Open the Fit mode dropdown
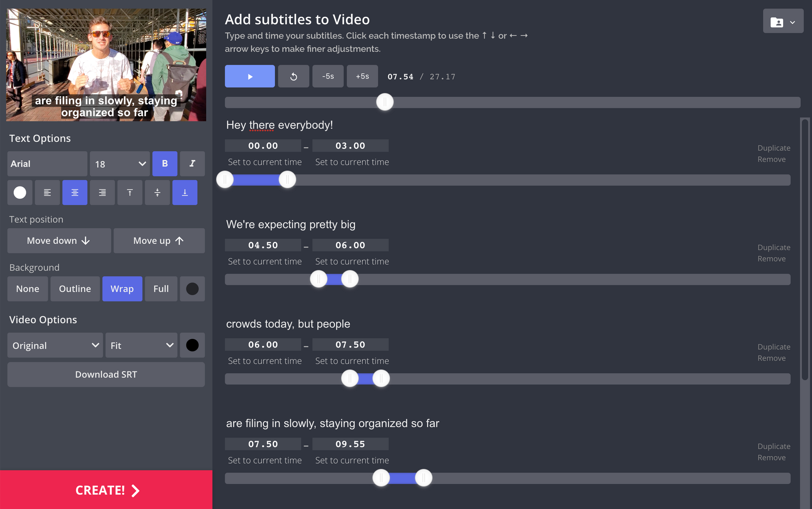This screenshot has height=509, width=812. point(141,345)
